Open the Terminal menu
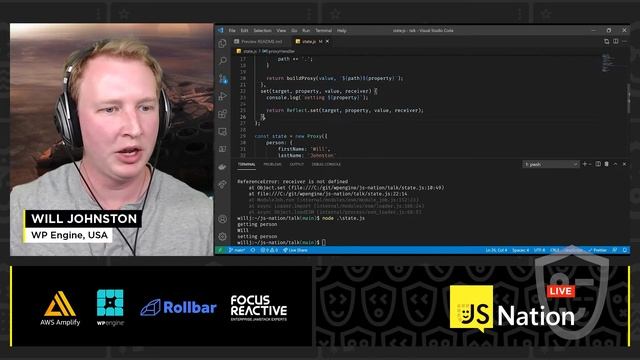The width and height of the screenshot is (640, 360). click(x=324, y=31)
